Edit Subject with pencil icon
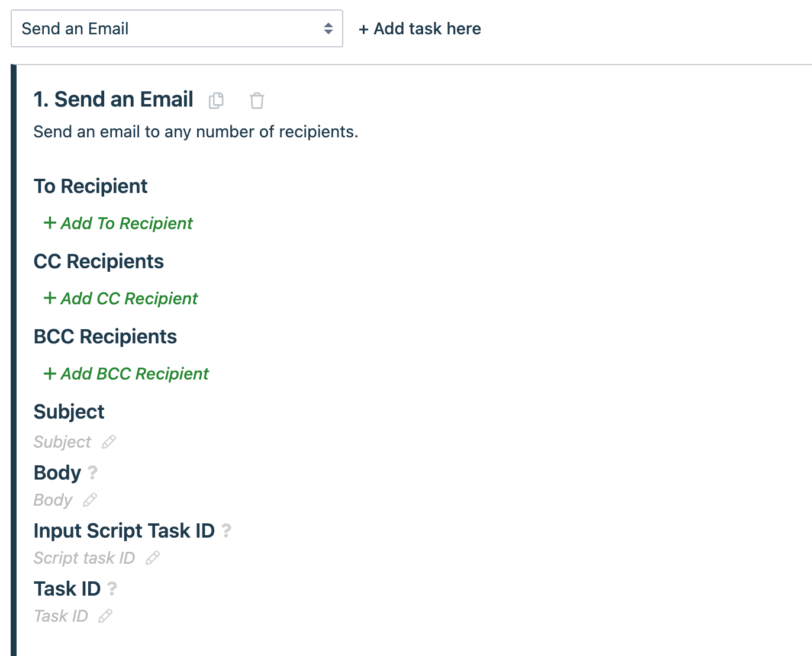The width and height of the screenshot is (812, 656). point(109,442)
